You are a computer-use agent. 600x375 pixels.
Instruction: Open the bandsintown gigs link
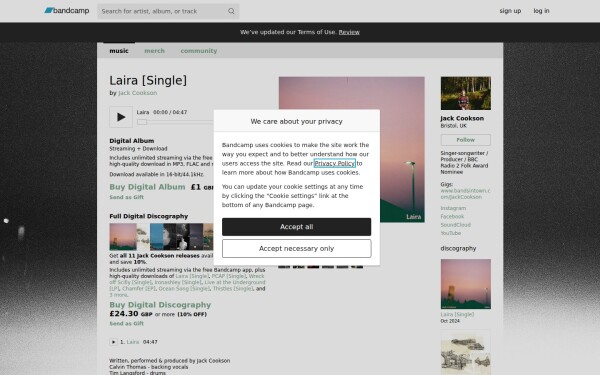(465, 194)
